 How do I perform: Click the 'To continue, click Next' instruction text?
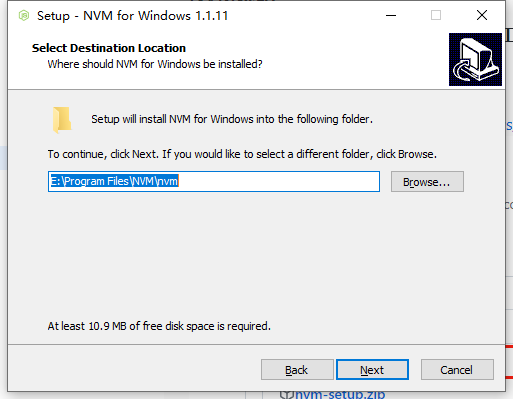242,154
